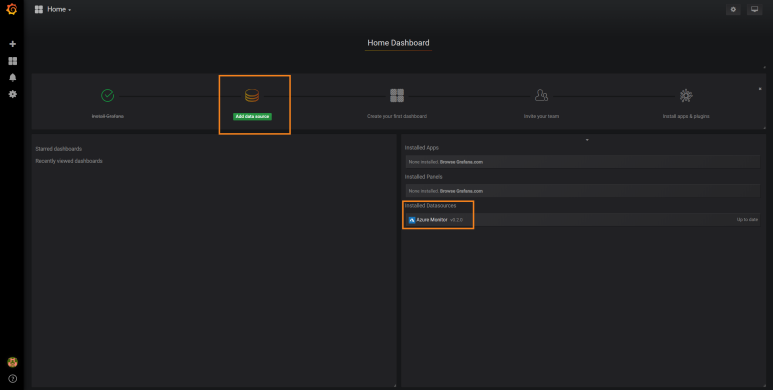
Task: Click the Grafana logo icon
Action: pos(12,9)
